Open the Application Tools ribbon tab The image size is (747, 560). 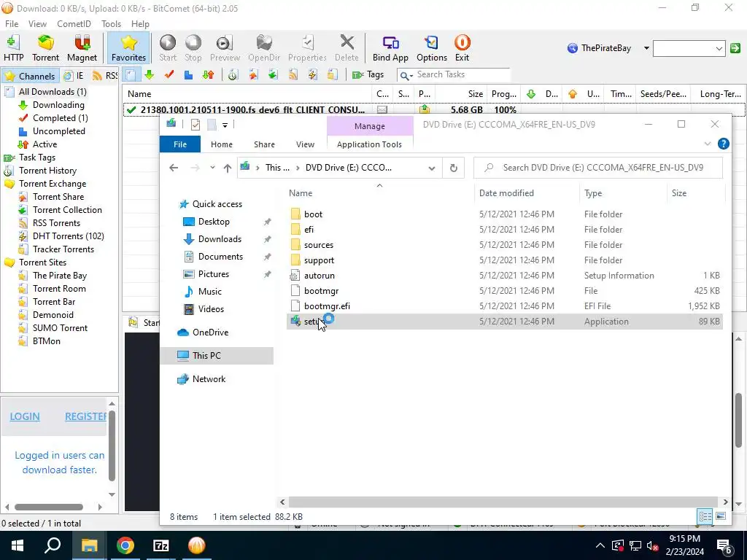coord(369,144)
